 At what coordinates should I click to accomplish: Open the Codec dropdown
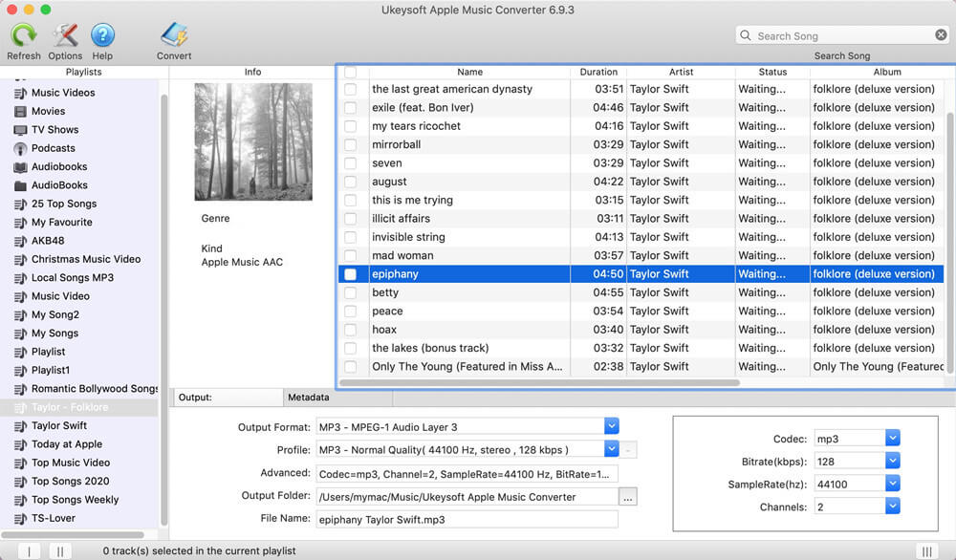point(893,438)
